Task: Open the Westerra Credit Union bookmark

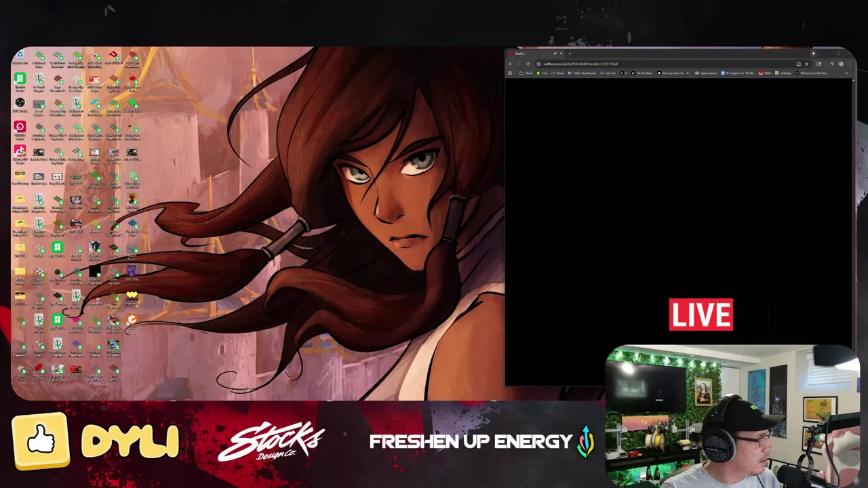Action: 811,73
